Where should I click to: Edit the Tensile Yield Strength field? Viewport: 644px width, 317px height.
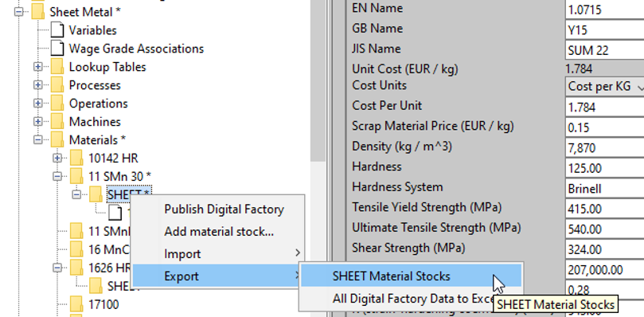pyautogui.click(x=604, y=209)
